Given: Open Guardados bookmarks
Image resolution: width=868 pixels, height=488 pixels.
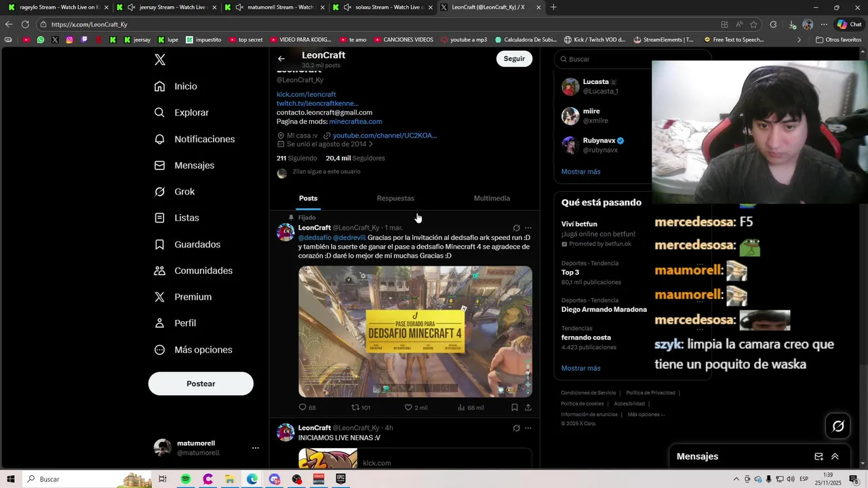Looking at the screenshot, I should pyautogui.click(x=187, y=244).
